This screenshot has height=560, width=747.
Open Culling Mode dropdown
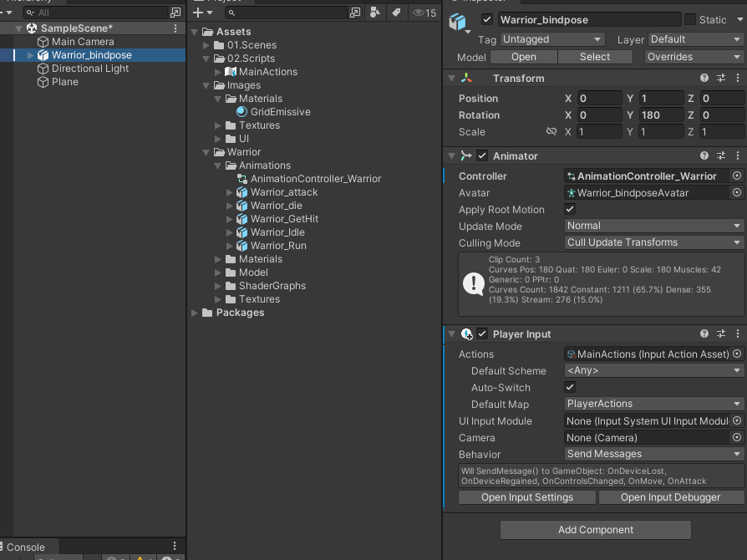(x=653, y=242)
